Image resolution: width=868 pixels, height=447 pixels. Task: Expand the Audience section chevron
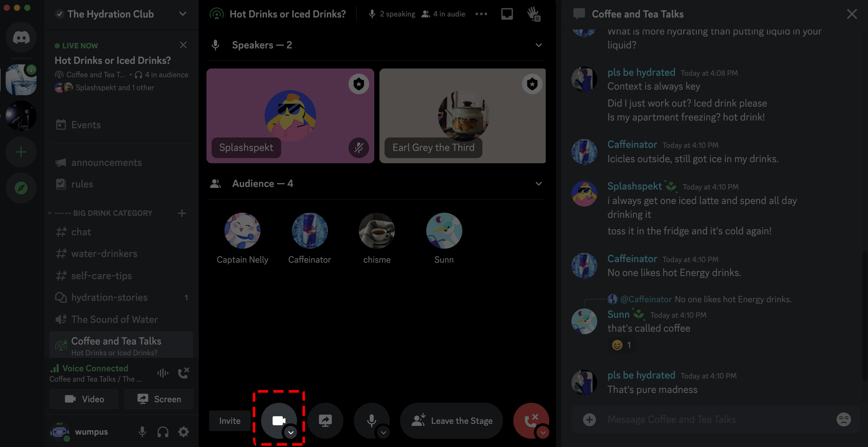tap(538, 184)
